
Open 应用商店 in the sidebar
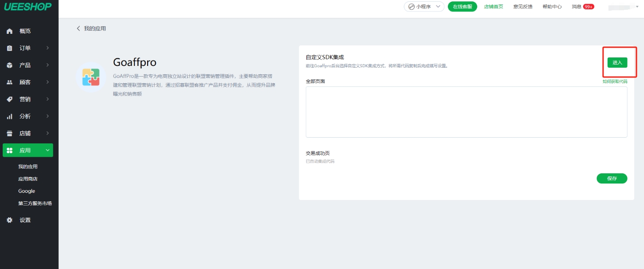(x=28, y=179)
